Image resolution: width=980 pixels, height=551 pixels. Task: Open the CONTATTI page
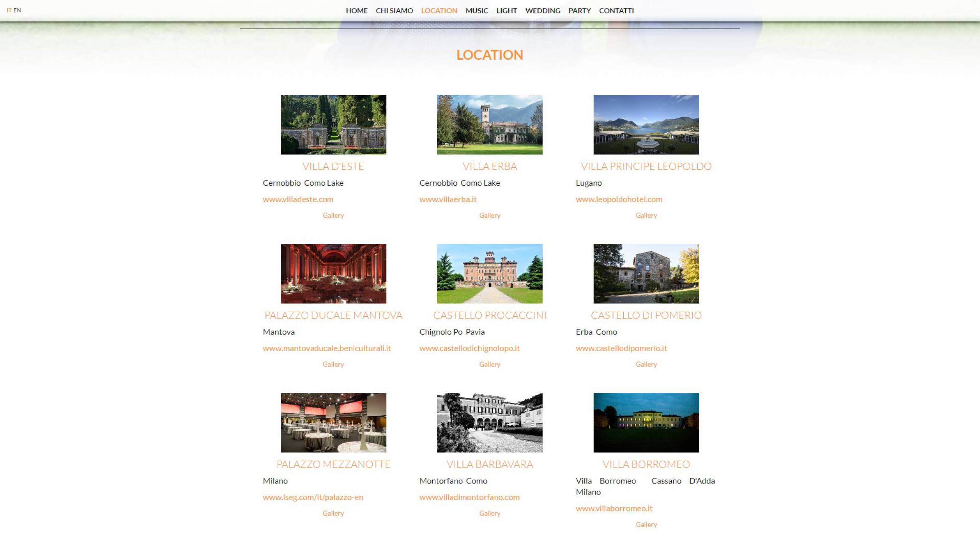tap(616, 11)
